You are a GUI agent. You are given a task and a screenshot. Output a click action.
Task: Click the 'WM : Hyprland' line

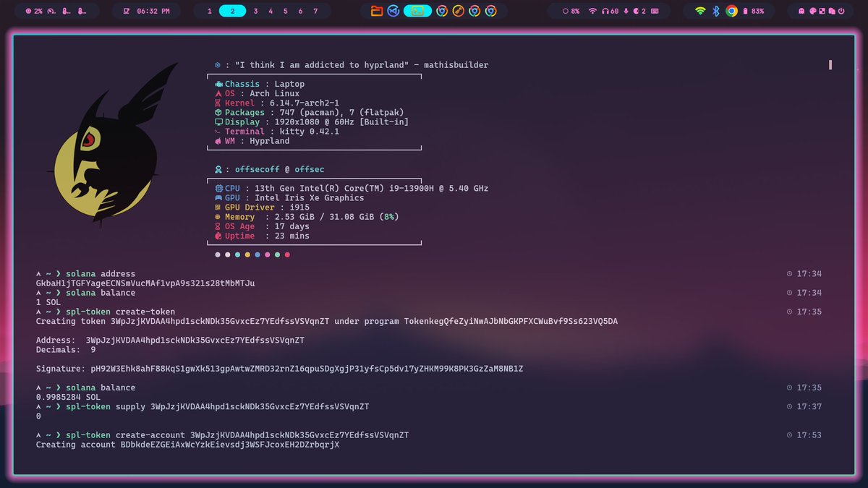[252, 141]
